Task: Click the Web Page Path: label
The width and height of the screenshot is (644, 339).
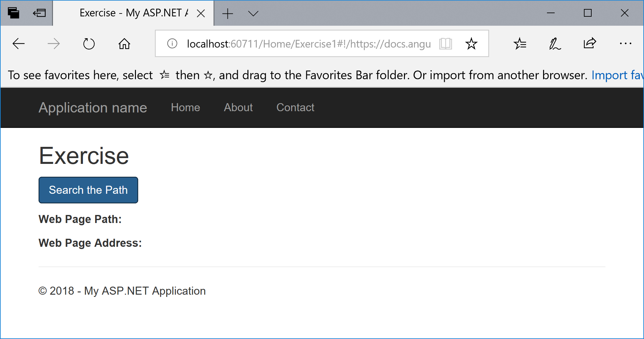Action: (80, 219)
